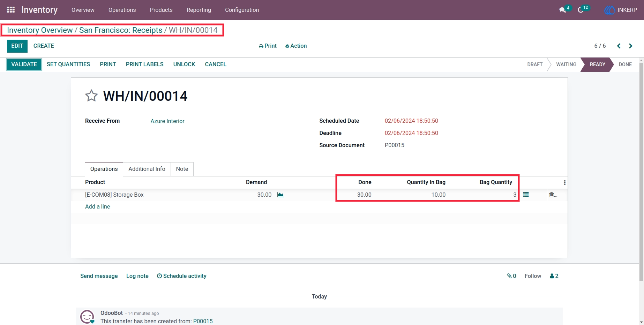The image size is (644, 325).
Task: Switch to the Additional Info tab
Action: [x=147, y=169]
